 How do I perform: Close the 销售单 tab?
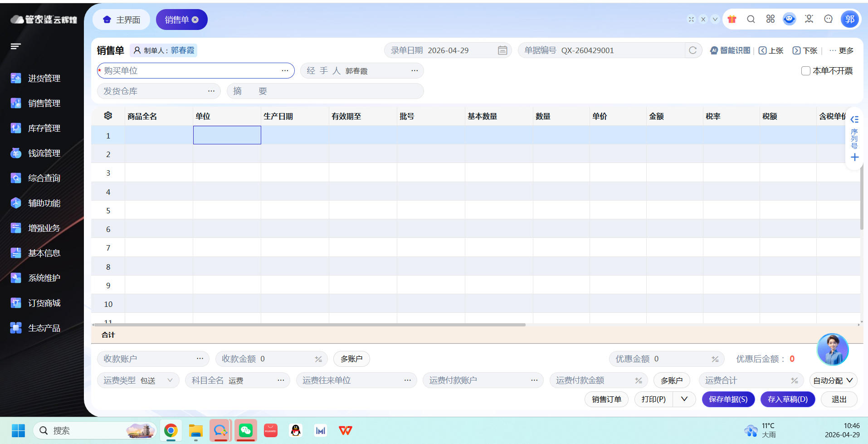[x=195, y=20]
